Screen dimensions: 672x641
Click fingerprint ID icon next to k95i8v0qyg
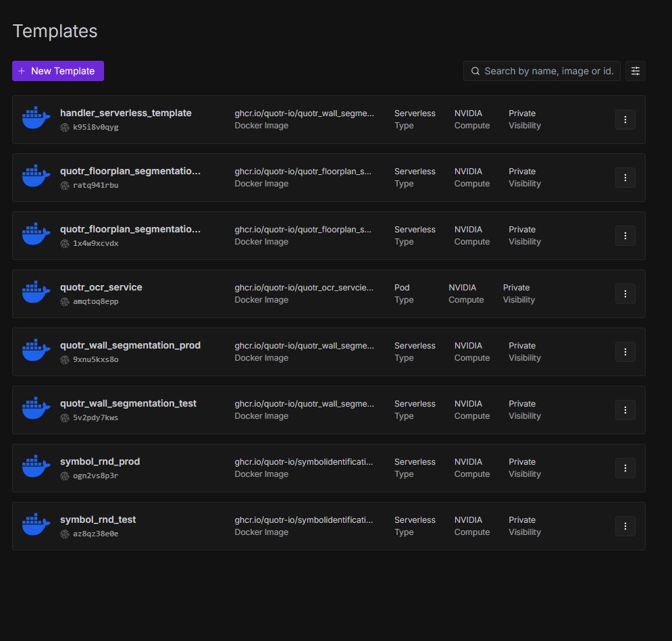coord(65,127)
